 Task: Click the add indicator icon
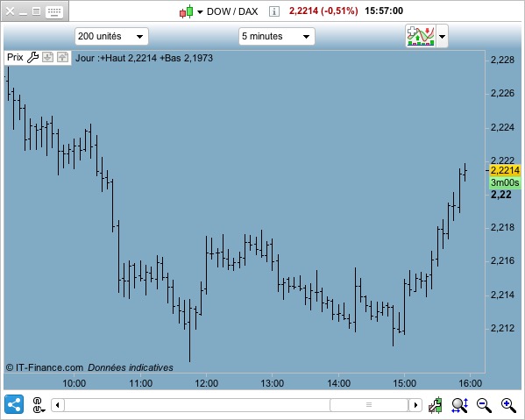(421, 36)
